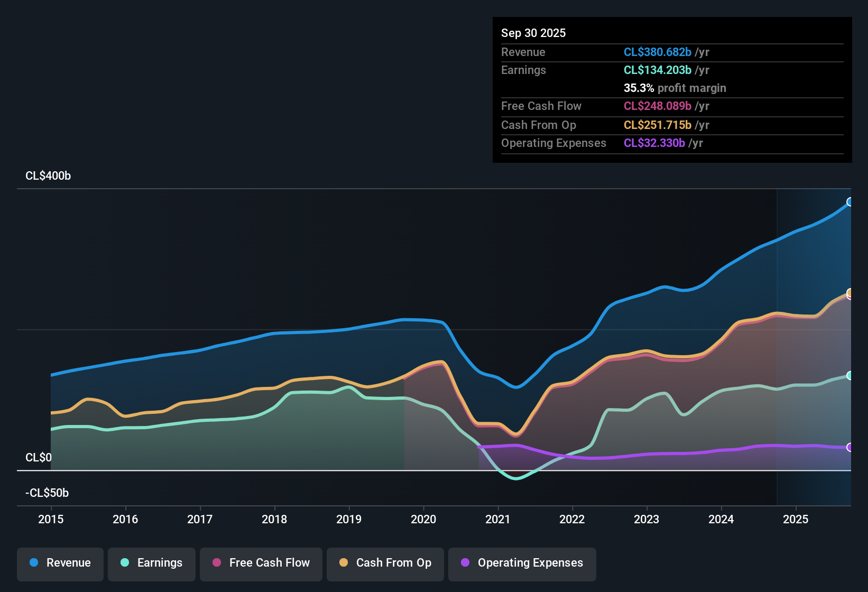Select the 2020 label on the time axis
868x592 pixels.
pos(423,520)
